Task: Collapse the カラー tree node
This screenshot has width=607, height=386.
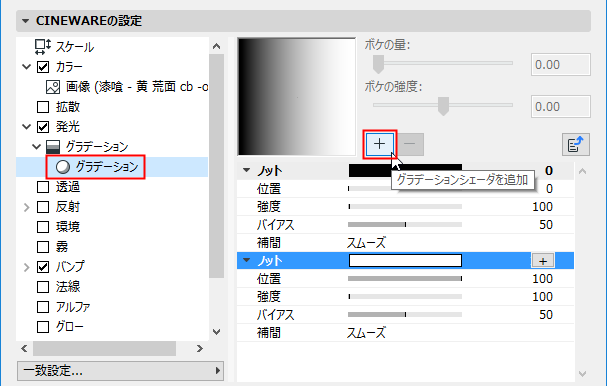Action: click(26, 67)
